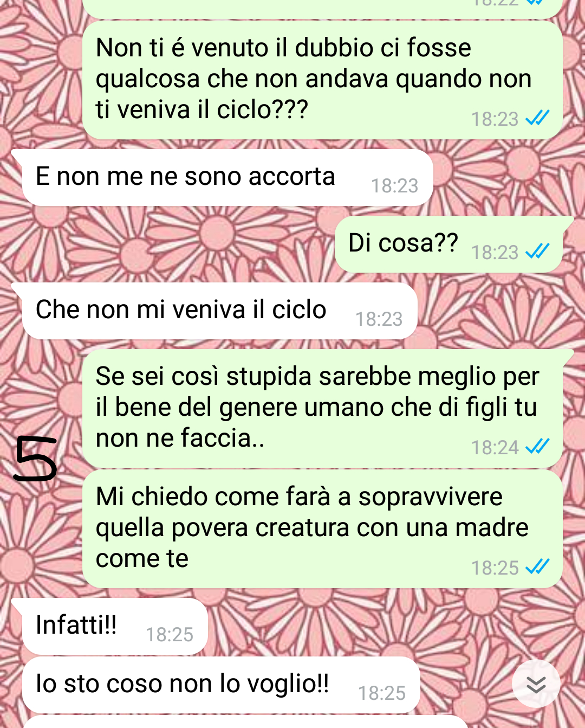
Task: Select message starting 'Se sei così stupida'
Action: click(x=322, y=409)
